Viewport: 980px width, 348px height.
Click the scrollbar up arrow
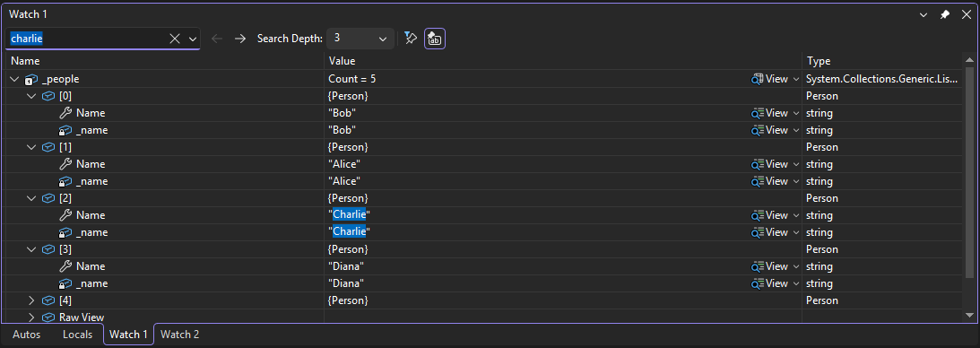pyautogui.click(x=969, y=60)
